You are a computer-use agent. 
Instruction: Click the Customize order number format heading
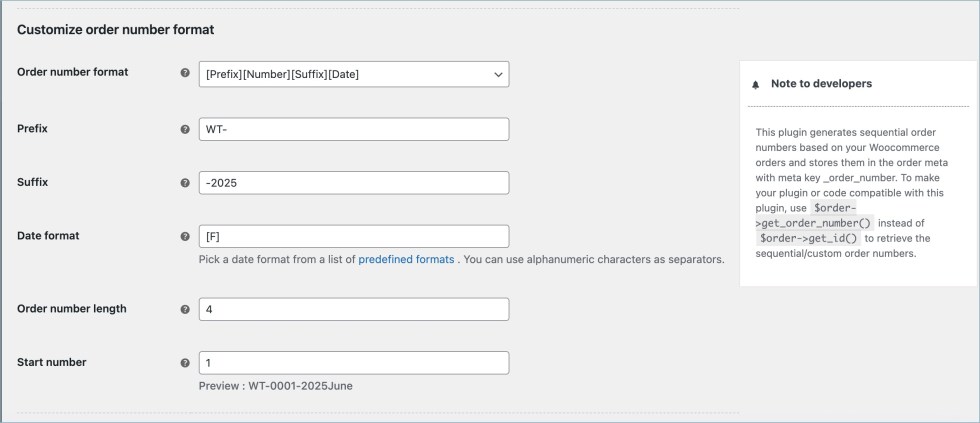pos(116,30)
